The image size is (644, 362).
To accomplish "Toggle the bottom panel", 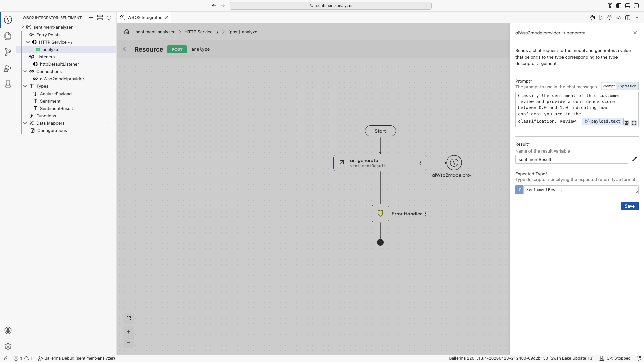I will click(x=628, y=6).
